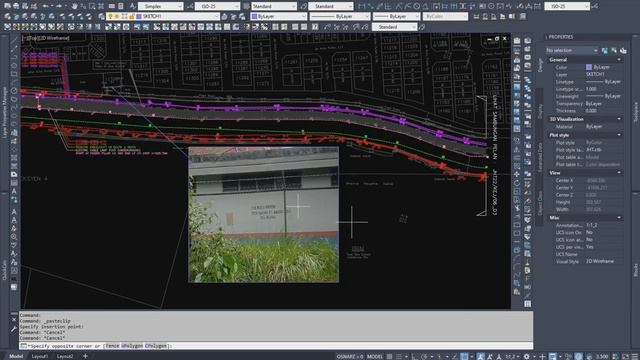640x360 pixels.
Task: Open the first Standard table style dropdown
Action: (274, 6)
